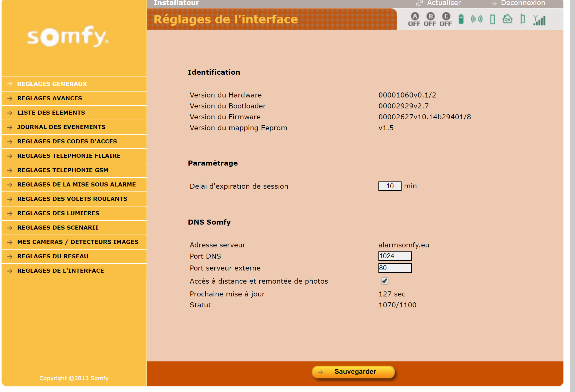
Task: Click the Eeprom mapping value v1.5
Action: click(x=386, y=128)
